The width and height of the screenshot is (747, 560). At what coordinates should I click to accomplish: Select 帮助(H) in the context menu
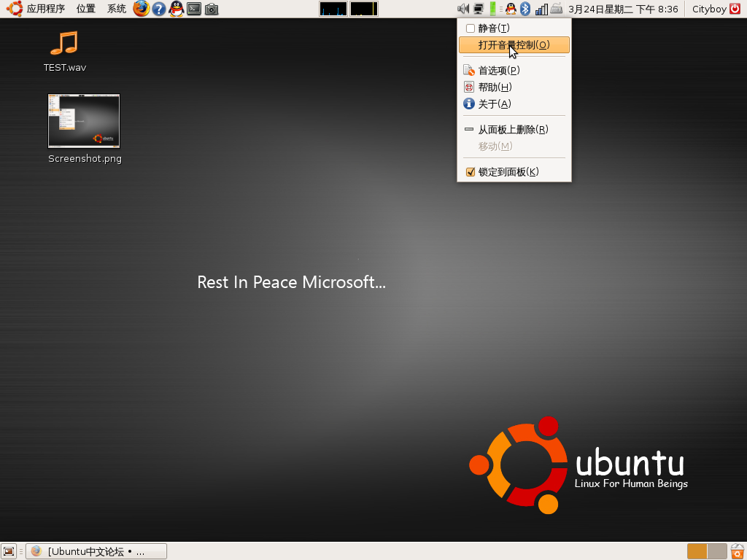[514, 87]
